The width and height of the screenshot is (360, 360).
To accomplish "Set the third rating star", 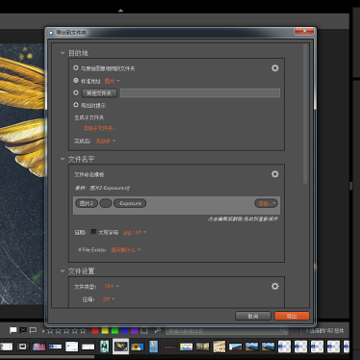I will pos(67,331).
